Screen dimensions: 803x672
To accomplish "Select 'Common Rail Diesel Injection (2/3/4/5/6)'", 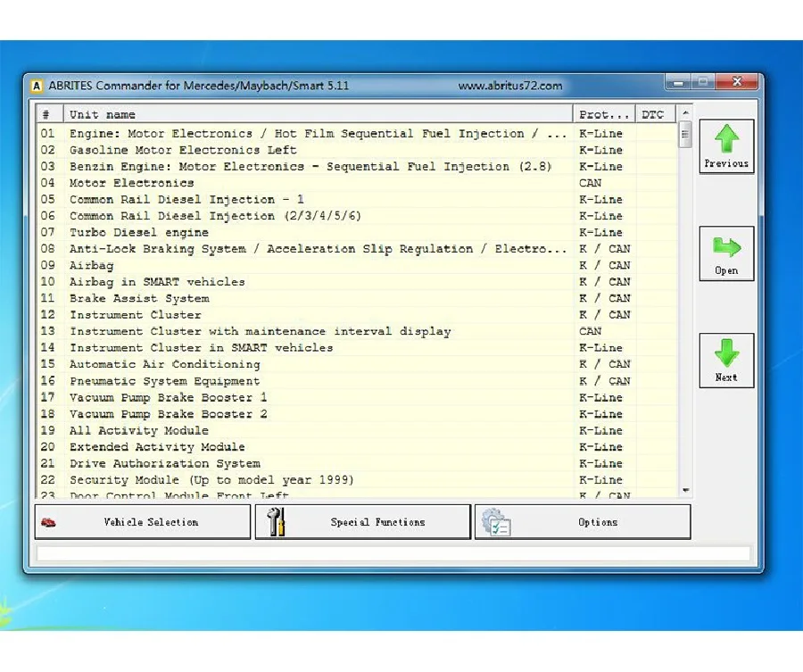I will point(357,216).
